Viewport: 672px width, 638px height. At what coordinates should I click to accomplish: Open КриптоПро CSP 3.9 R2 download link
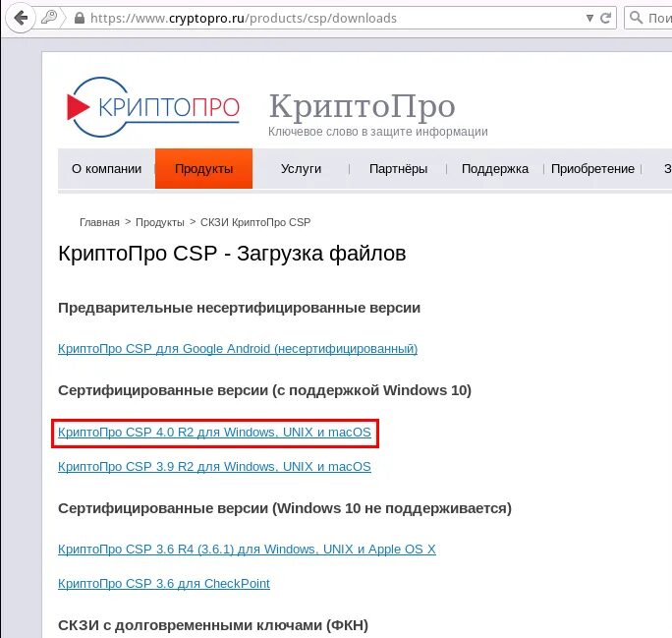214,467
